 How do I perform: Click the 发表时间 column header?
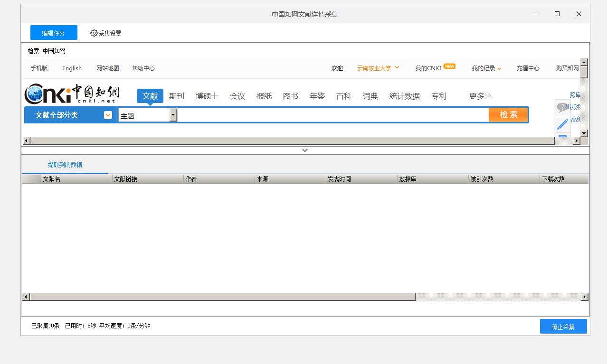[x=361, y=179]
